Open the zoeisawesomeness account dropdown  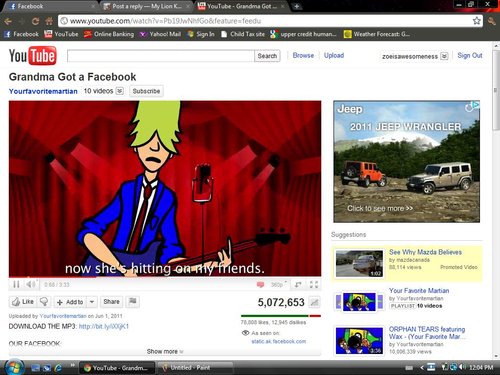tap(444, 56)
